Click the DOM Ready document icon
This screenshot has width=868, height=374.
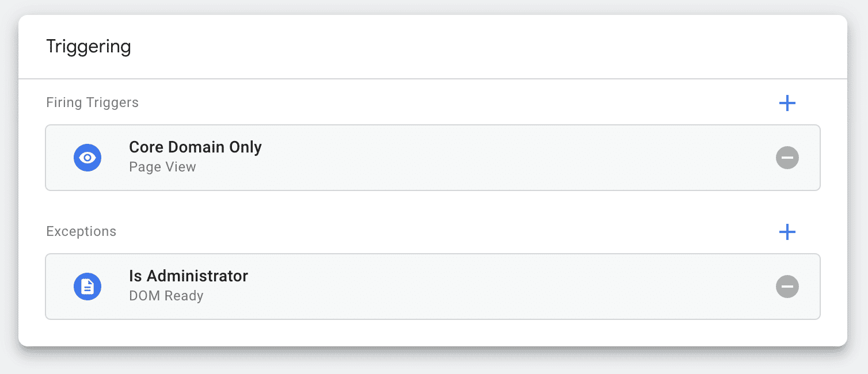87,287
